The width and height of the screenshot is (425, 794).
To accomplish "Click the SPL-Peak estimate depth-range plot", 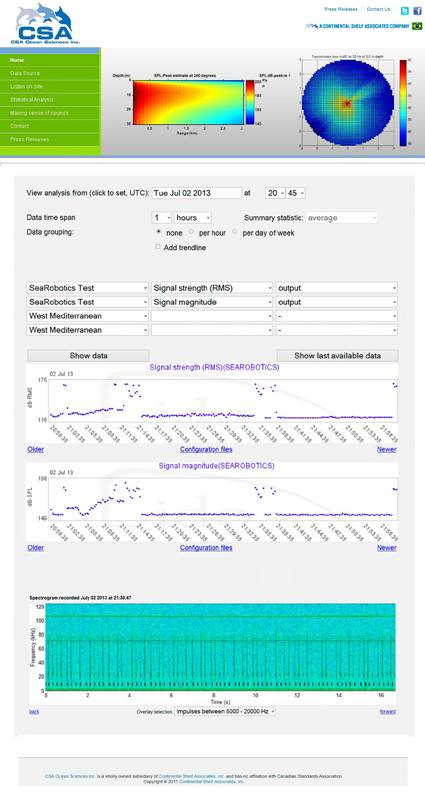I will pyautogui.click(x=188, y=102).
